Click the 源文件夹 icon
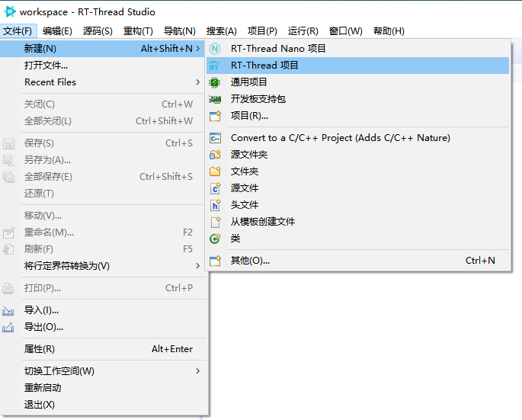Screen dimensions: 522x420 [215, 155]
